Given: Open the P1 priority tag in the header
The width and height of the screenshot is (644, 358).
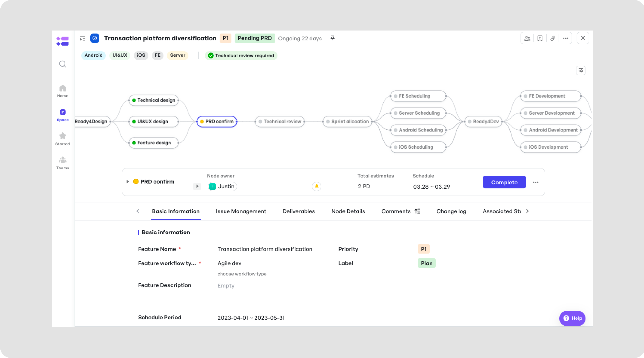Looking at the screenshot, I should tap(225, 38).
